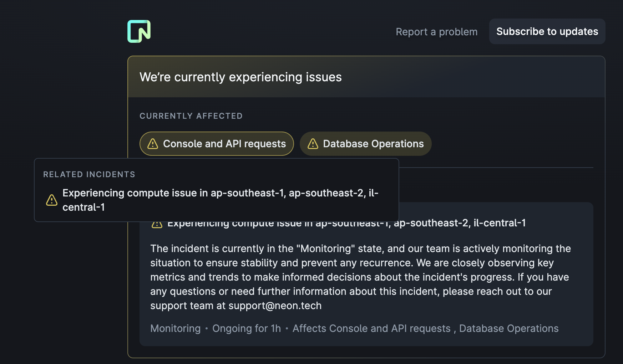Click Affects Console and API requests footer text
This screenshot has height=364, width=623.
pos(371,328)
